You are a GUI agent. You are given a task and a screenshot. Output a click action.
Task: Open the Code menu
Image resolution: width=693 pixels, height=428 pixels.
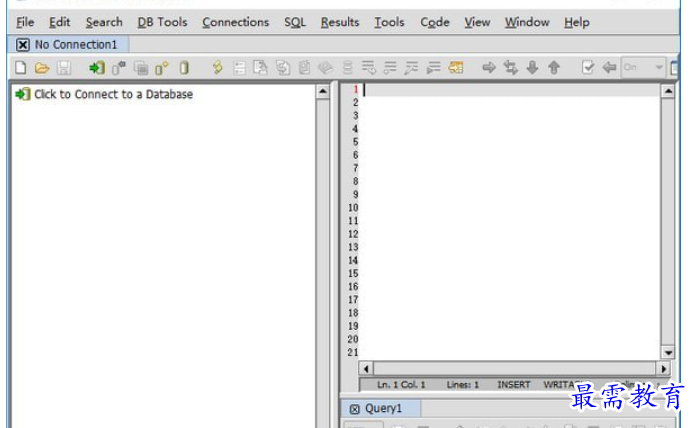[x=434, y=22]
